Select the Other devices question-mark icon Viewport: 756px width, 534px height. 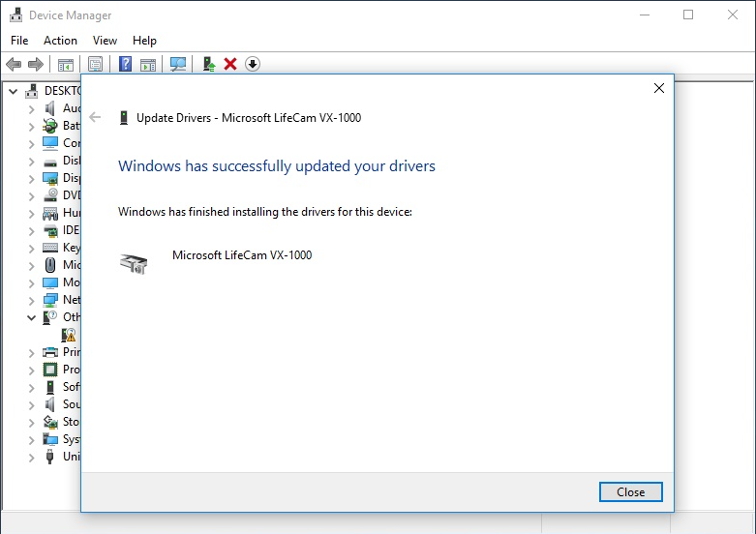pyautogui.click(x=50, y=317)
